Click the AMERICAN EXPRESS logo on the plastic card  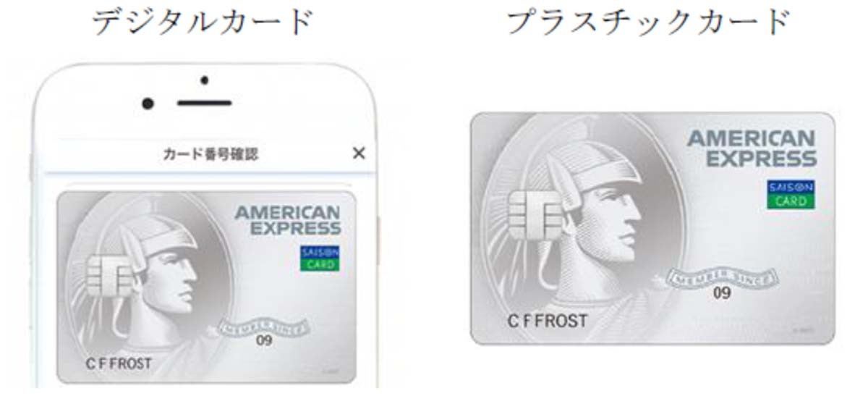752,148
